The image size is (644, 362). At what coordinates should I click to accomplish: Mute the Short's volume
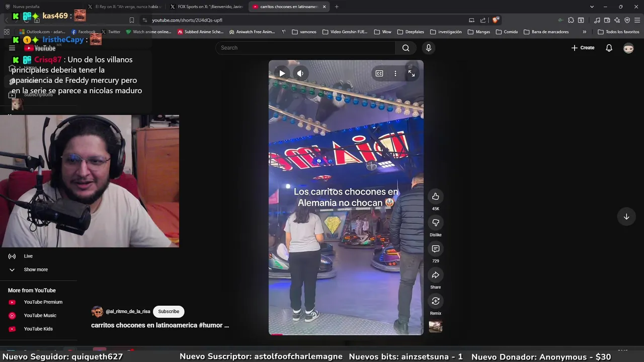(300, 73)
